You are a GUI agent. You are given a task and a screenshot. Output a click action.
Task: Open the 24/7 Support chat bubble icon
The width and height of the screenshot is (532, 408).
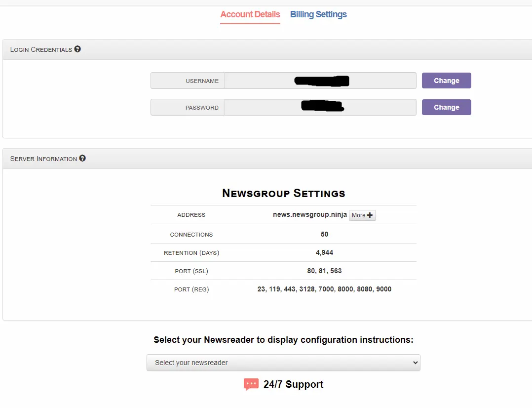click(251, 384)
